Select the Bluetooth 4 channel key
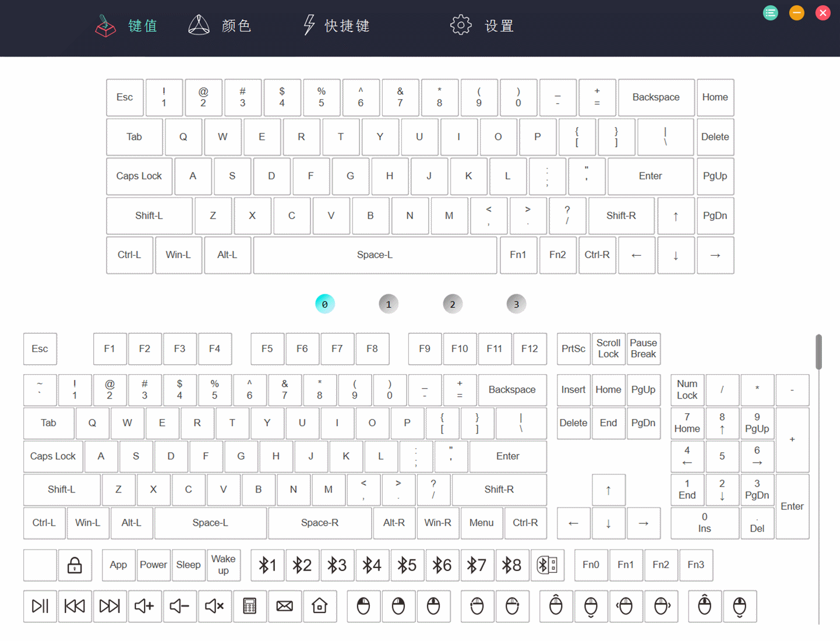 [372, 565]
